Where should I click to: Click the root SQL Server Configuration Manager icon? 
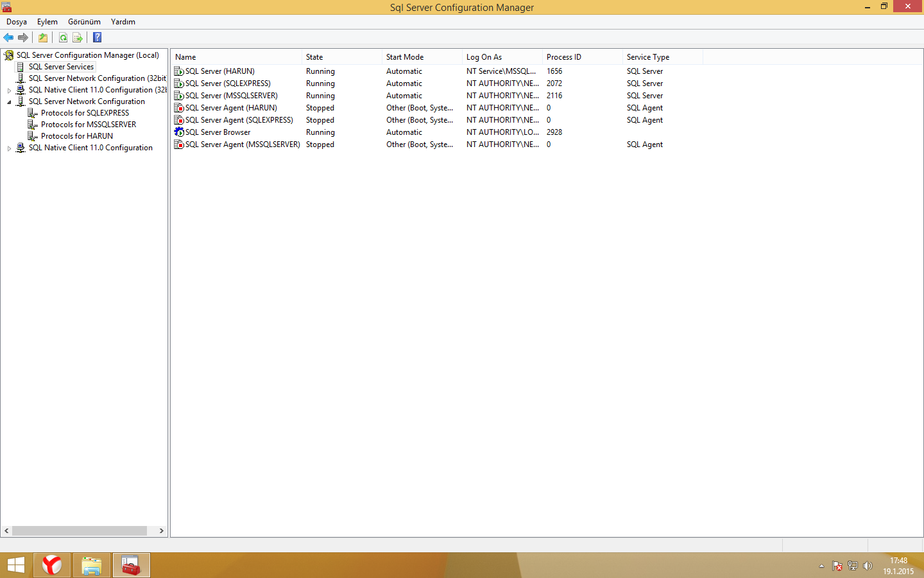(9, 55)
